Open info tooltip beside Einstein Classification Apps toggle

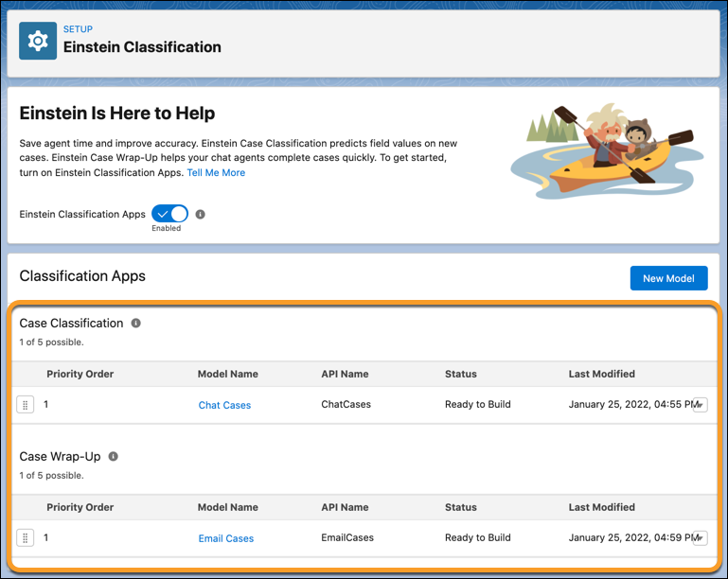tap(200, 215)
